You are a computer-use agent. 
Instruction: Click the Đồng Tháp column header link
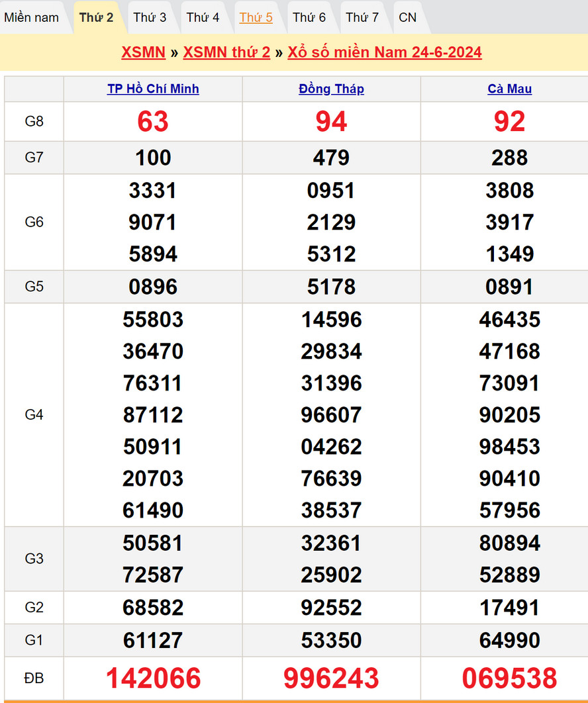[x=331, y=89]
